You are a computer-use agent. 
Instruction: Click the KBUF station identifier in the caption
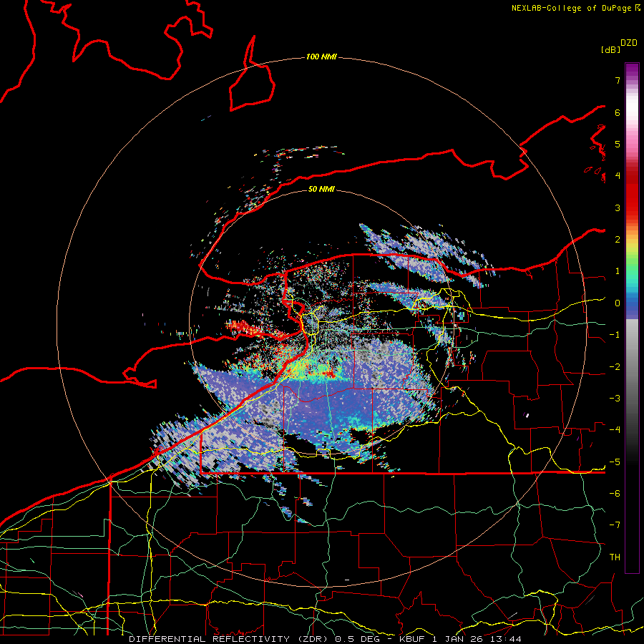[x=412, y=639]
